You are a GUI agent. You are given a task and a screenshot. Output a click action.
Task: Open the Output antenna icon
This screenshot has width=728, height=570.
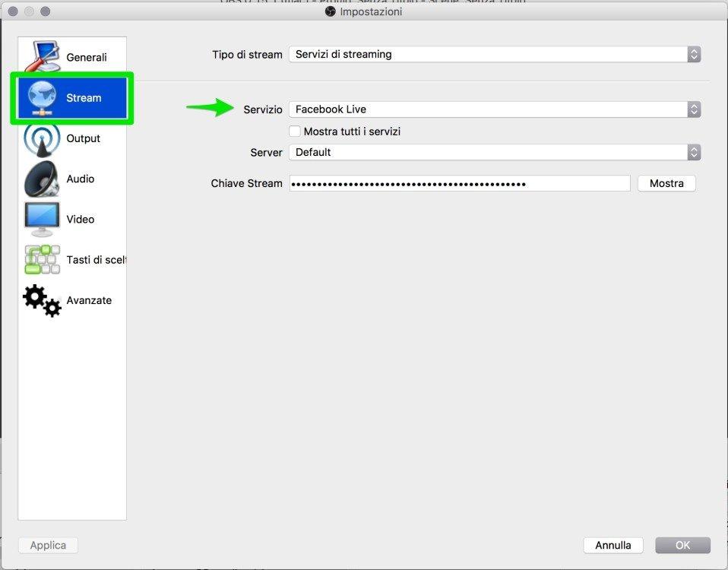pos(42,138)
